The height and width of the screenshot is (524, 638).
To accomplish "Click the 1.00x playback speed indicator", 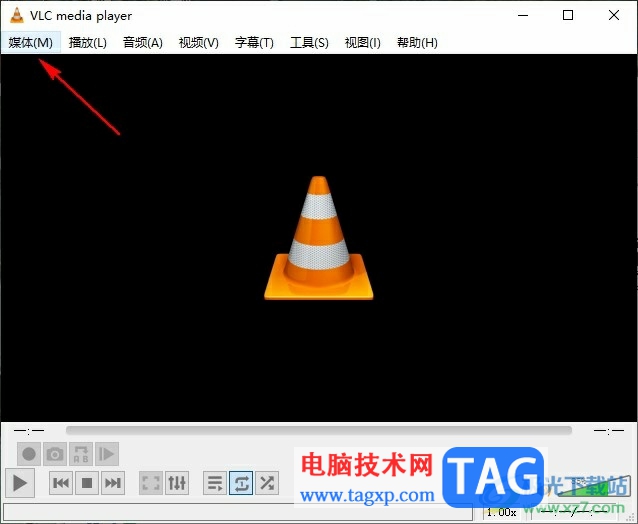I will tap(501, 513).
